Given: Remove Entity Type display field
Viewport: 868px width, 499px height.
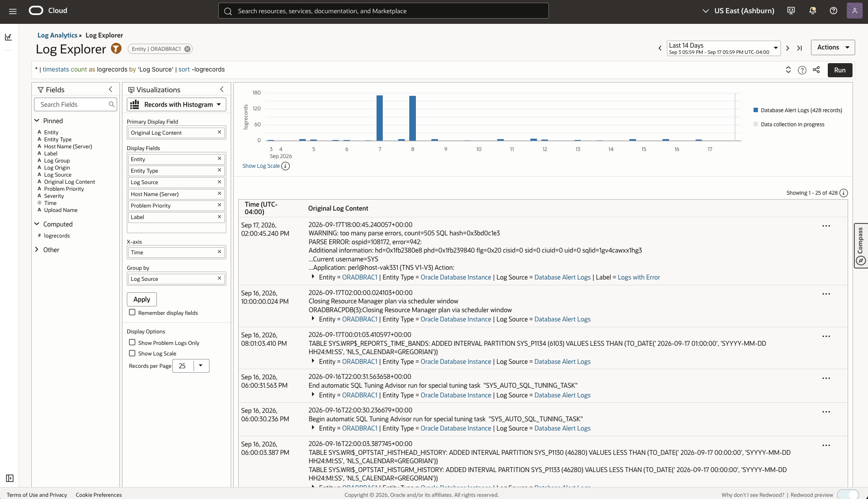Looking at the screenshot, I should pyautogui.click(x=219, y=170).
